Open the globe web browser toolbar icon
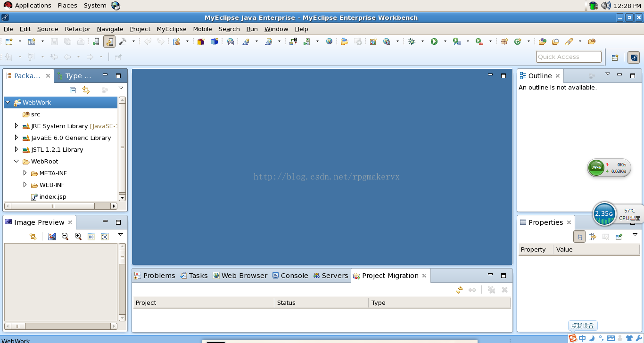Viewport: 644px width, 343px height. click(x=329, y=41)
